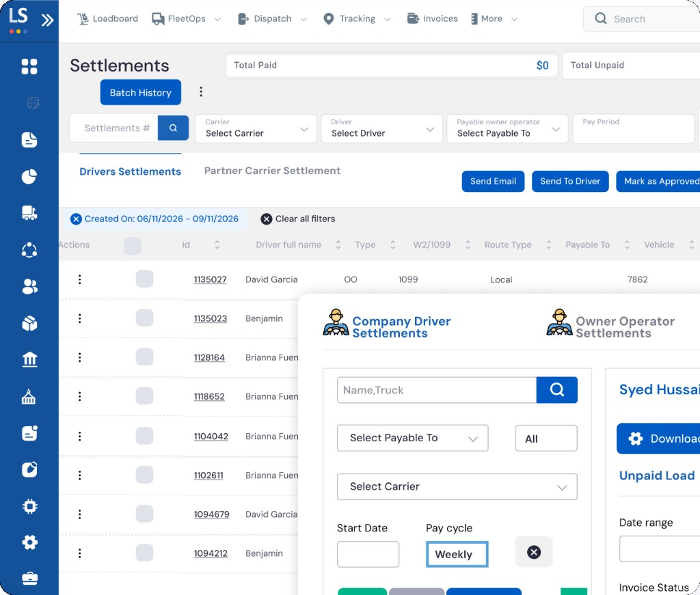Open the pie chart reports icon
This screenshot has height=595, width=700.
(29, 176)
